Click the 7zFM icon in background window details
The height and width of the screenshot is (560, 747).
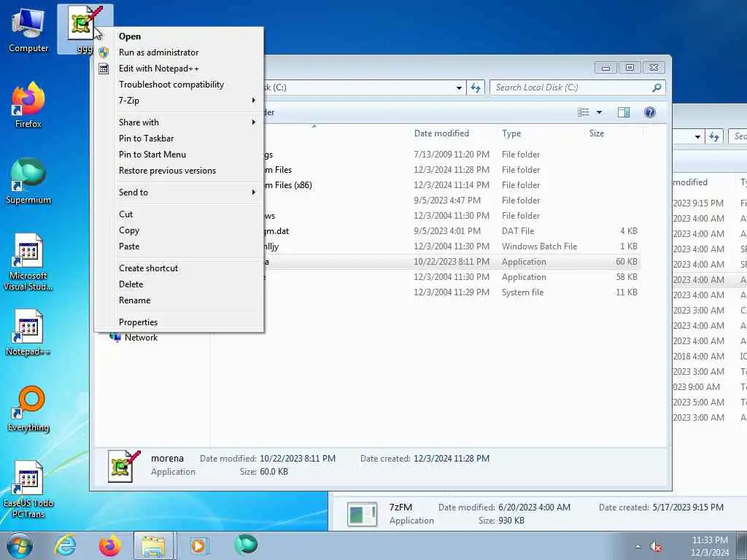[362, 514]
